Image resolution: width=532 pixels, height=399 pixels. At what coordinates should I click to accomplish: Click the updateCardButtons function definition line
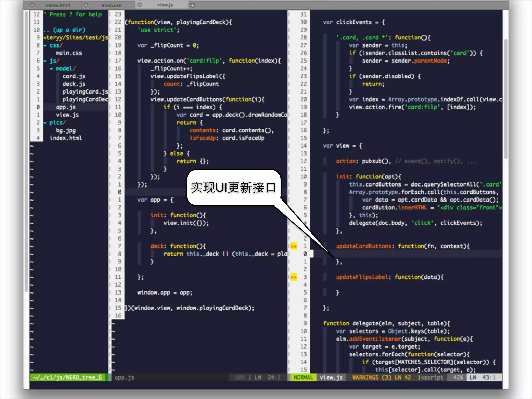[403, 246]
